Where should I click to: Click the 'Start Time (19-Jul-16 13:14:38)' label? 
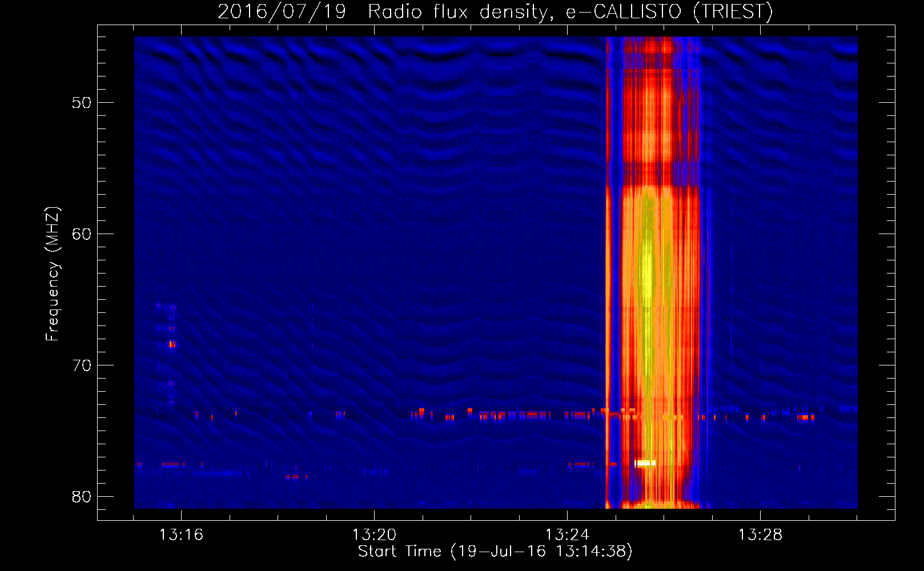point(495,552)
